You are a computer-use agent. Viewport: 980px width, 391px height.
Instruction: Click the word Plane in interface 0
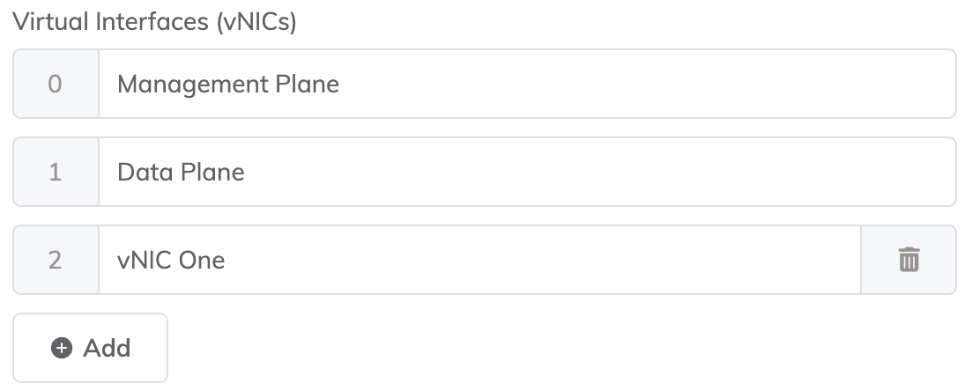pos(307,84)
